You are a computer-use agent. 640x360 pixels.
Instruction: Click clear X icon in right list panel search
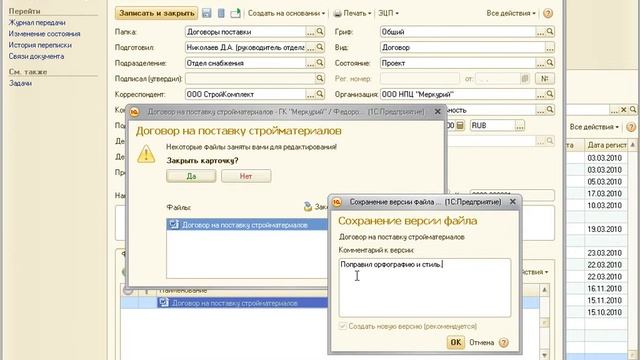click(624, 110)
